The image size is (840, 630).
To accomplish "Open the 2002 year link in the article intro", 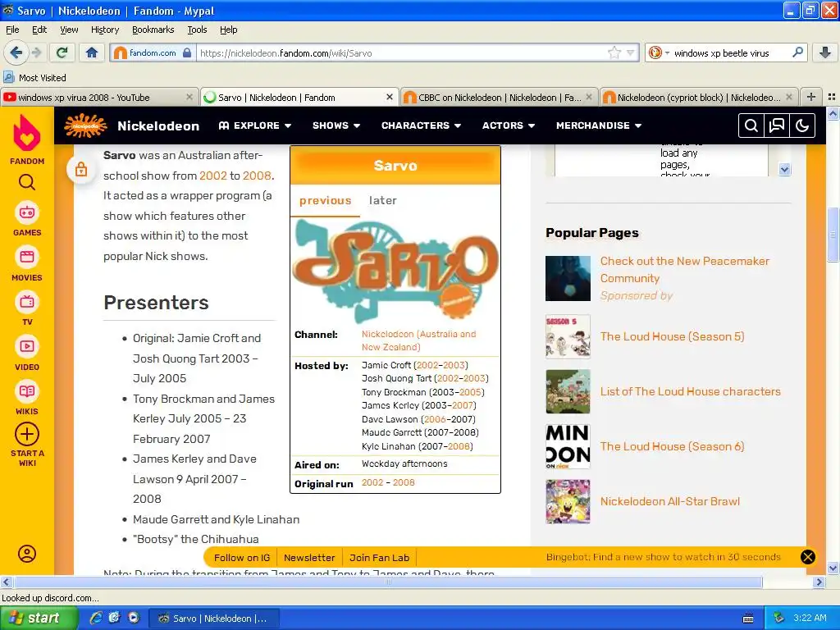I will pos(213,176).
